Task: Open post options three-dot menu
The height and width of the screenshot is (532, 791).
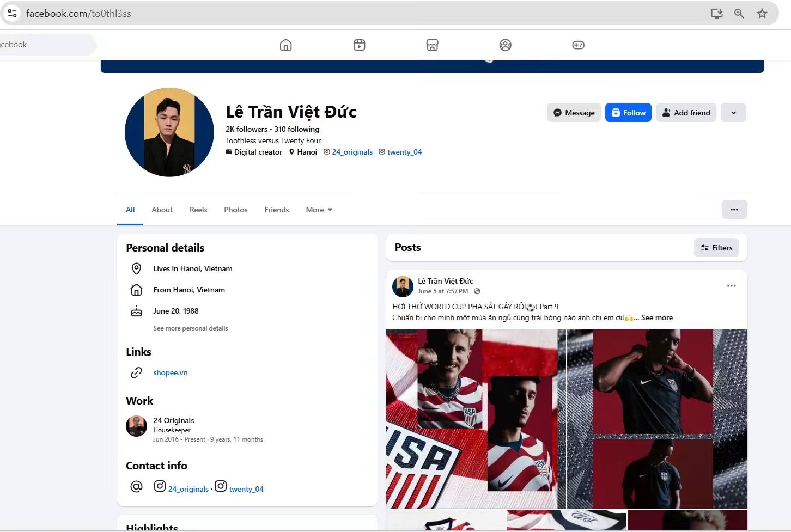Action: (x=732, y=286)
